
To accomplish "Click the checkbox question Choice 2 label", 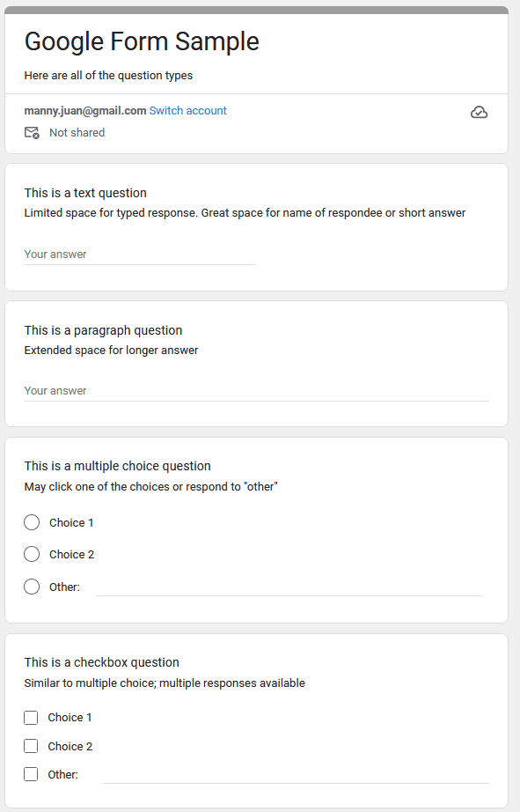I will pos(70,746).
